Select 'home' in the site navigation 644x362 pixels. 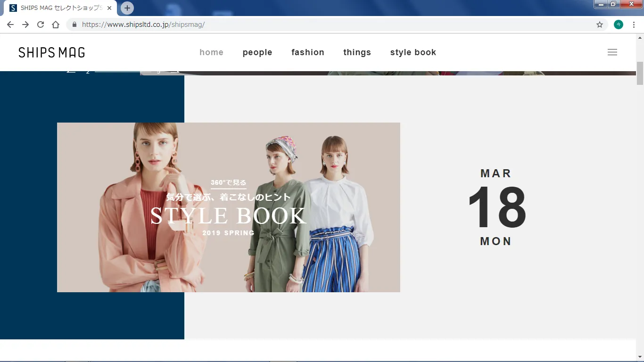click(211, 52)
